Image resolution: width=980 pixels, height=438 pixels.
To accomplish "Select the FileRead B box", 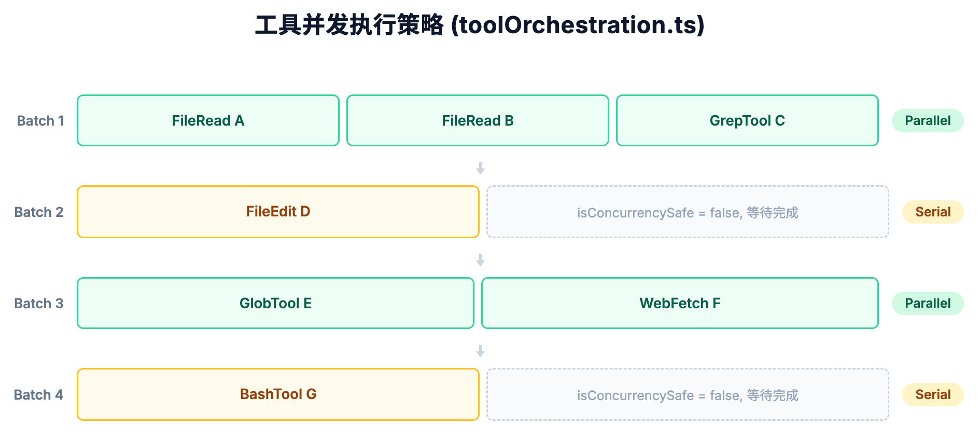I will coord(478,120).
